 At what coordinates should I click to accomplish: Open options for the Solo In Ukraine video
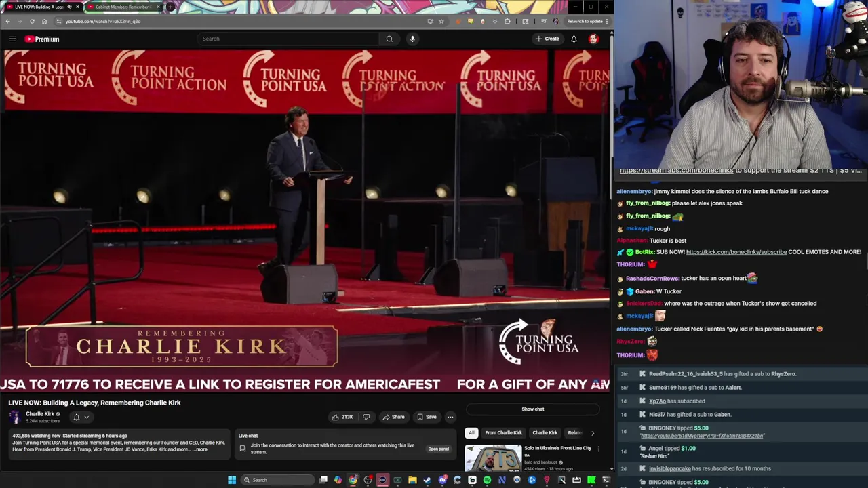coord(598,449)
